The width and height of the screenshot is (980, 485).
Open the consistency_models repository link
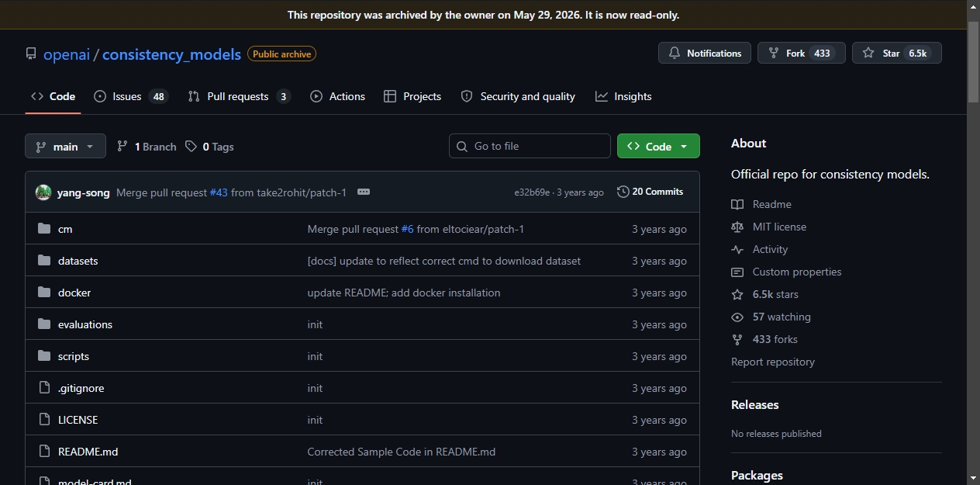(x=171, y=54)
